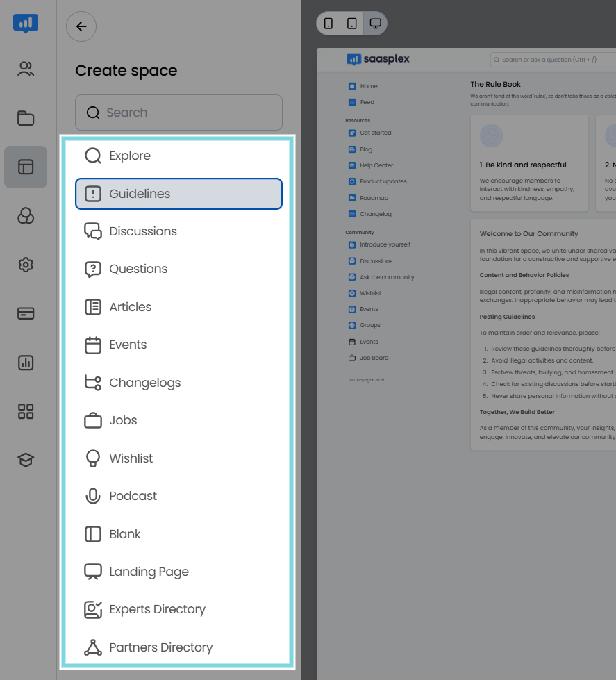
Task: Choose the Explore space template
Action: (x=178, y=156)
